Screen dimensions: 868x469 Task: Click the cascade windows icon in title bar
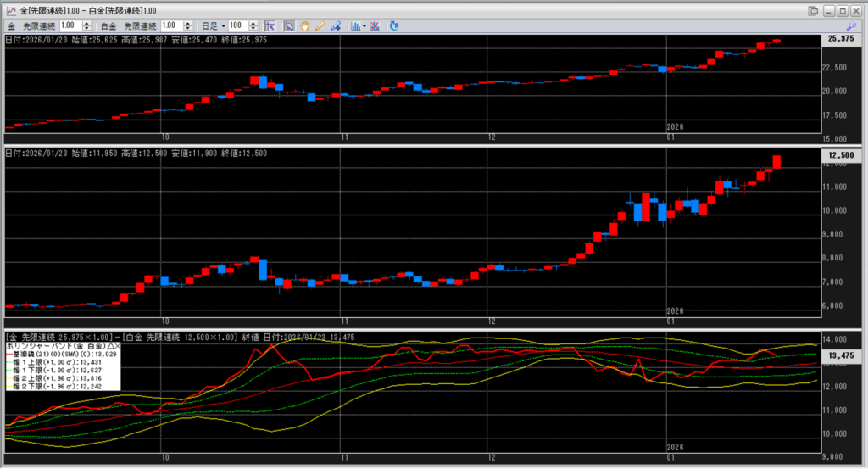[x=814, y=9]
